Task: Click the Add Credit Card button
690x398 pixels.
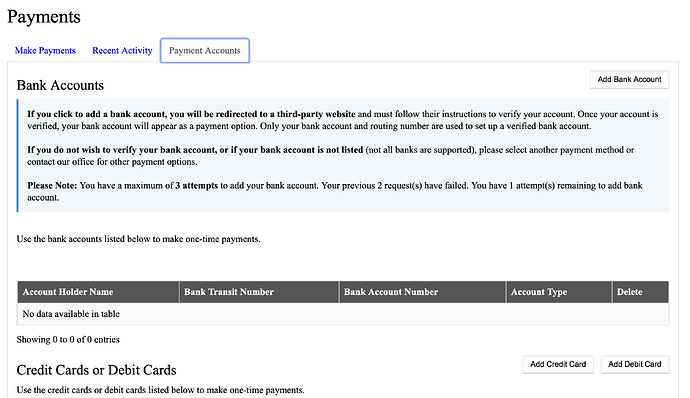Action: (558, 365)
